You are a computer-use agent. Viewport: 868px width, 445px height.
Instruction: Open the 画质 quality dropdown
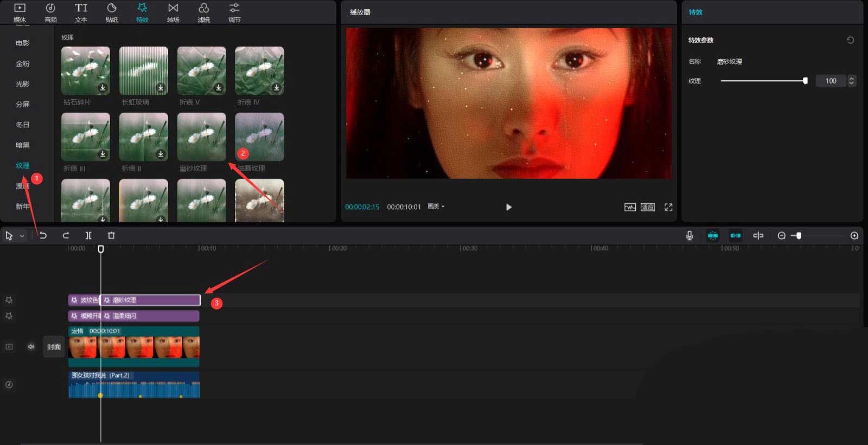pyautogui.click(x=436, y=207)
